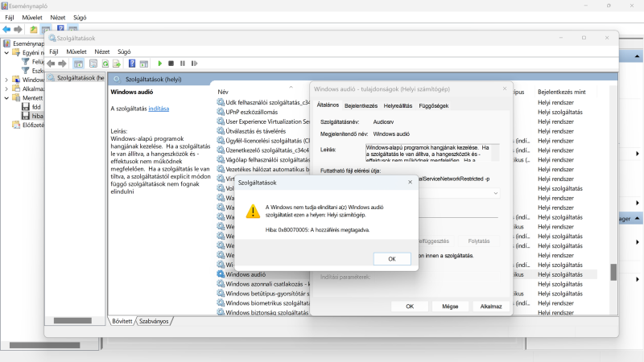Click the Export list icon in Services toolbar
This screenshot has width=644, height=362.
(117, 64)
